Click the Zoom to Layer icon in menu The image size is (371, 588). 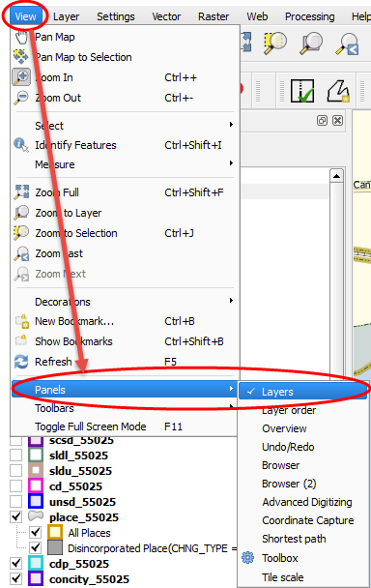pos(21,213)
